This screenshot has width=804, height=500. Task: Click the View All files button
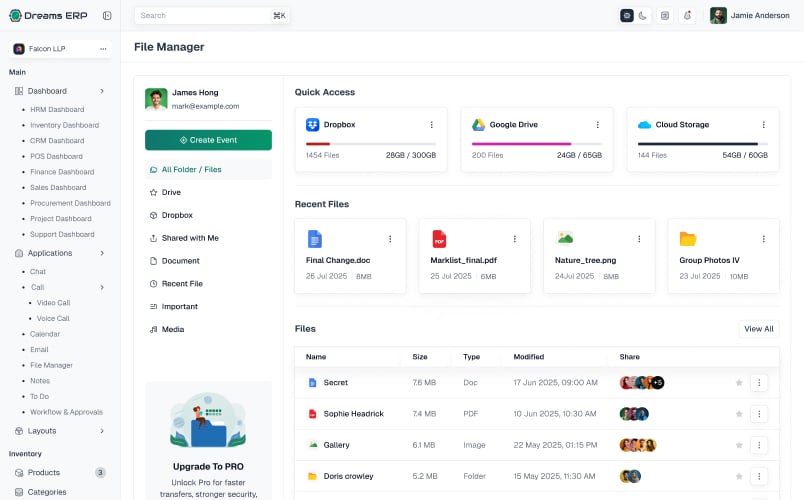click(x=758, y=329)
